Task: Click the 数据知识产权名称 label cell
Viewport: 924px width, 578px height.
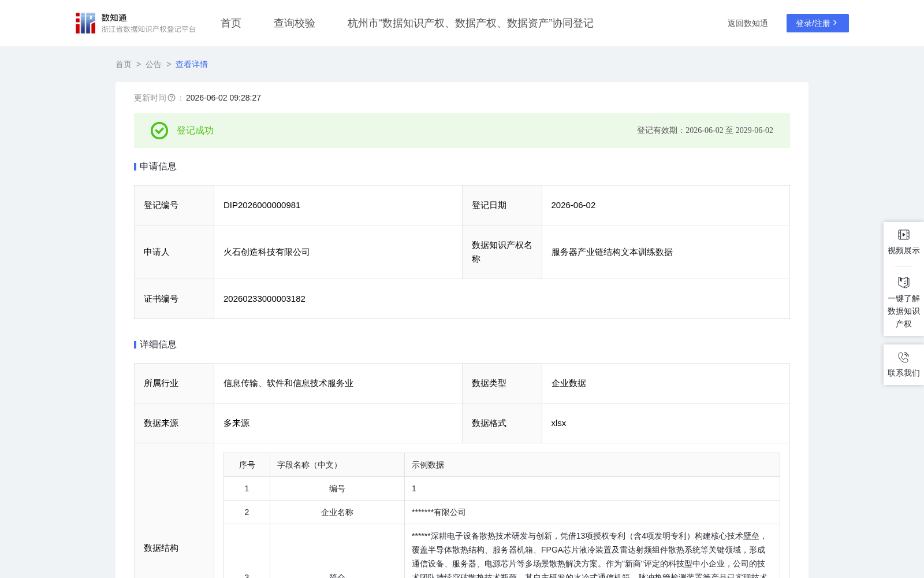Action: [x=502, y=252]
